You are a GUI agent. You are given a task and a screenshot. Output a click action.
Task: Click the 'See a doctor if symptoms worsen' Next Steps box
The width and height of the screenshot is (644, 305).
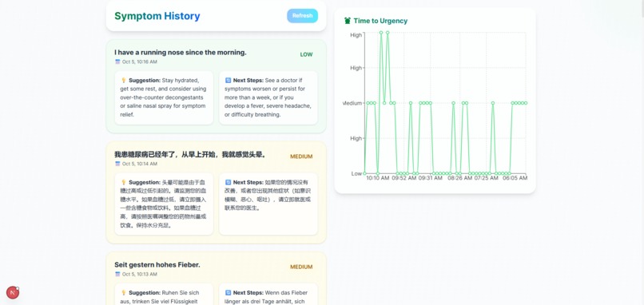coord(268,97)
